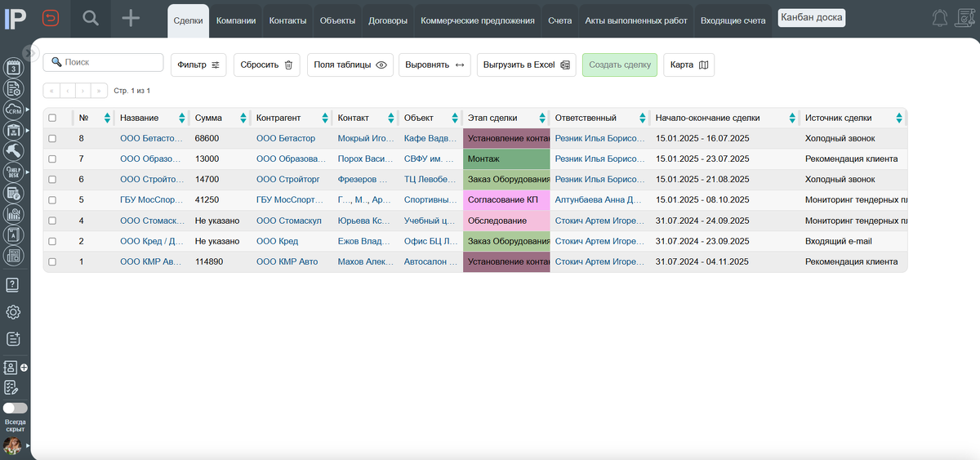This screenshot has width=980, height=460.
Task: Open Поля таблицы column visibility
Action: [350, 65]
